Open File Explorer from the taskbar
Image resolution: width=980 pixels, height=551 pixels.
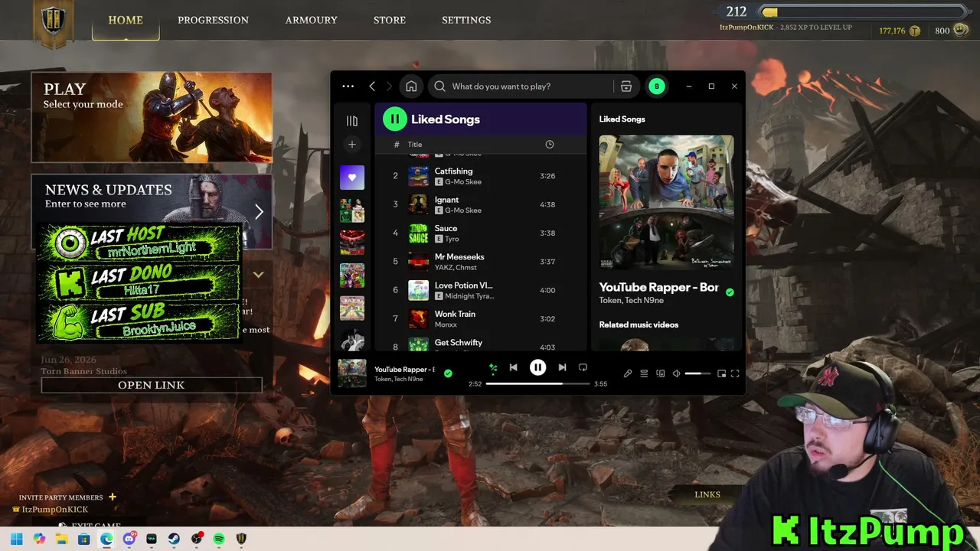tap(61, 539)
